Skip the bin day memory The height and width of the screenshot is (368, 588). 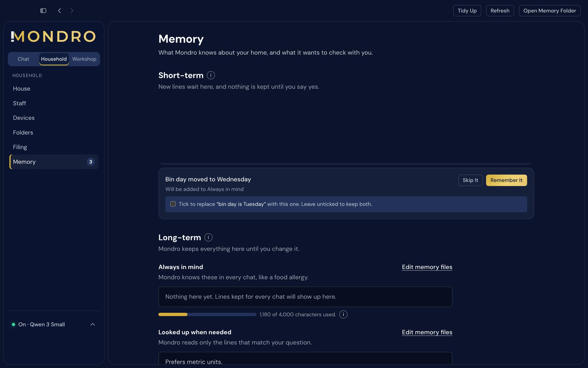tap(470, 180)
